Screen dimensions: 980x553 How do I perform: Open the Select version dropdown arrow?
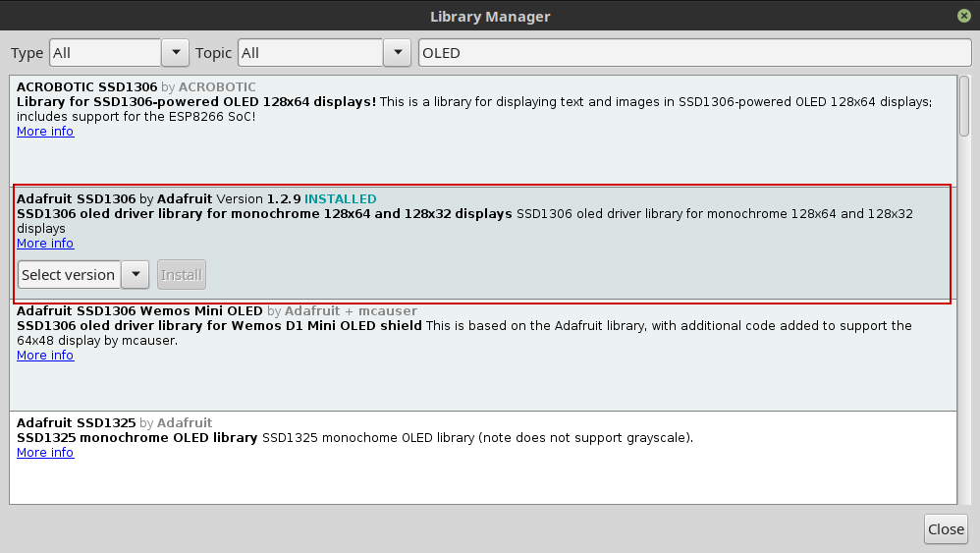pos(136,274)
